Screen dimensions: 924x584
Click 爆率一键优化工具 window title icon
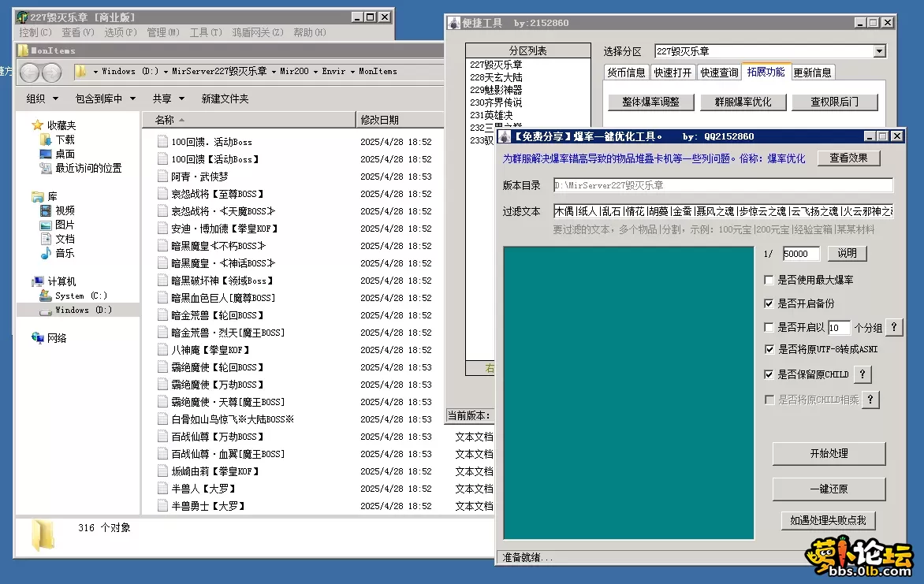[x=504, y=136]
